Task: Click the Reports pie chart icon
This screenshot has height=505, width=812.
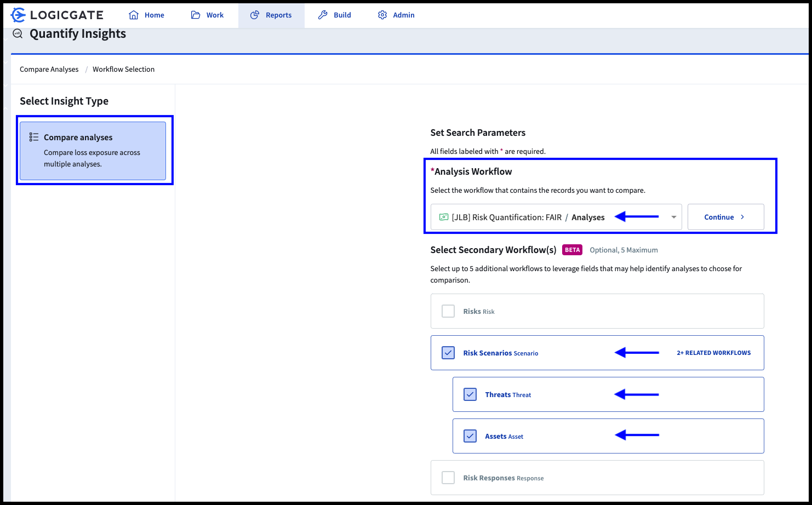Action: click(255, 15)
